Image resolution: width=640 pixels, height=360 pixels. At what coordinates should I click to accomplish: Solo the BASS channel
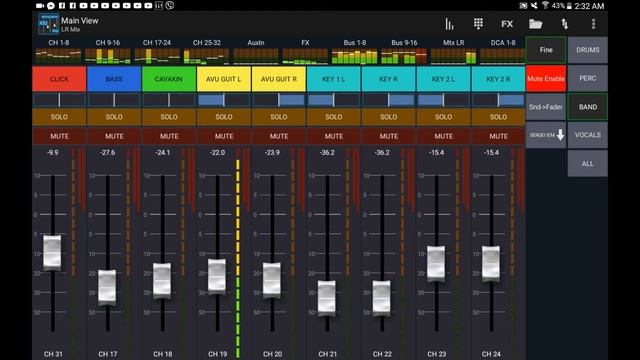coord(114,117)
